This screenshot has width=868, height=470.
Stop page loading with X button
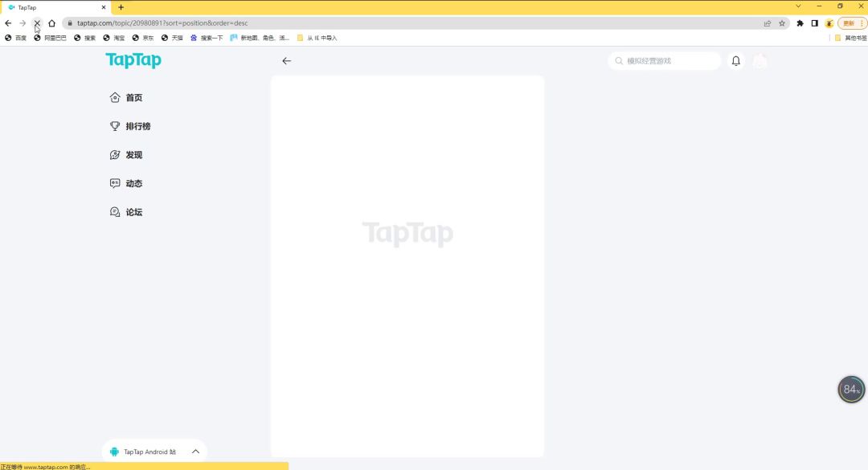(x=37, y=23)
